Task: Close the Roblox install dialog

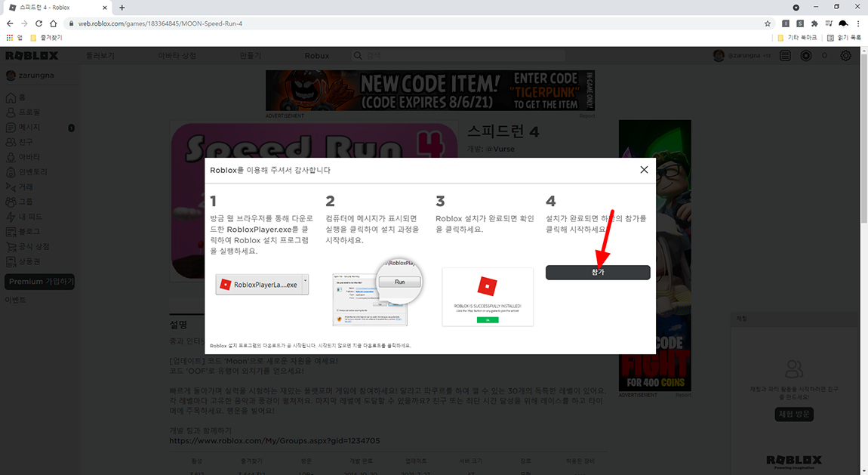Action: tap(644, 170)
